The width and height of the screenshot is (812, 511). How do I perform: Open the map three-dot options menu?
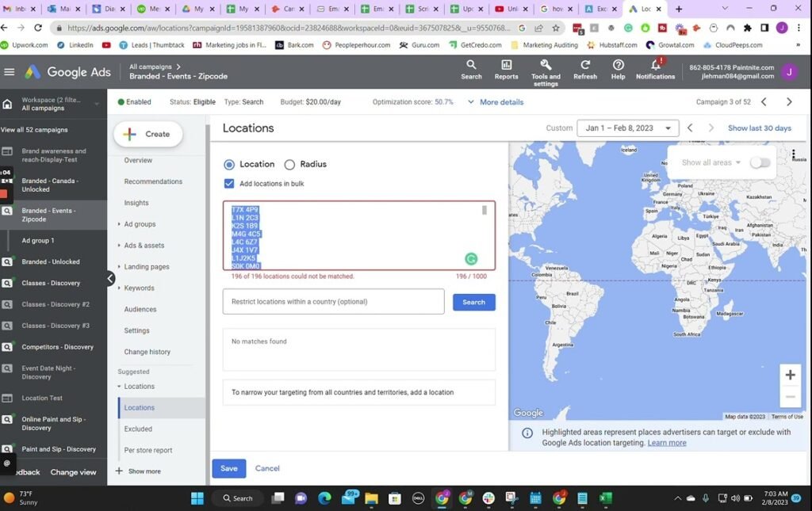pyautogui.click(x=793, y=154)
